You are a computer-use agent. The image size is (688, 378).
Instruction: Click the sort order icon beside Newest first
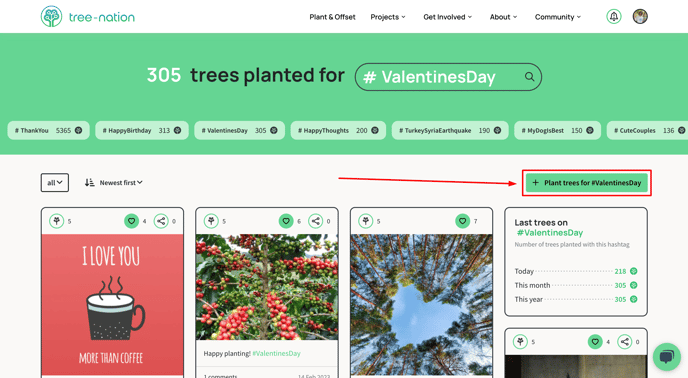90,183
